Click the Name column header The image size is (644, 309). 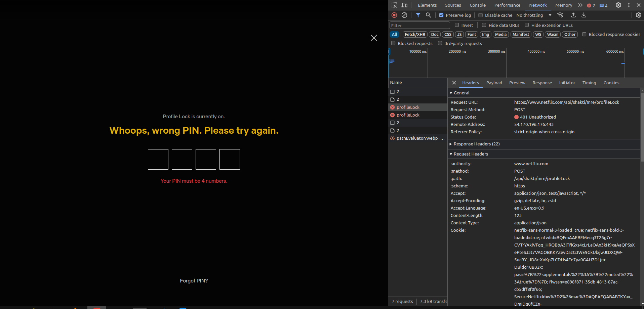(418, 82)
